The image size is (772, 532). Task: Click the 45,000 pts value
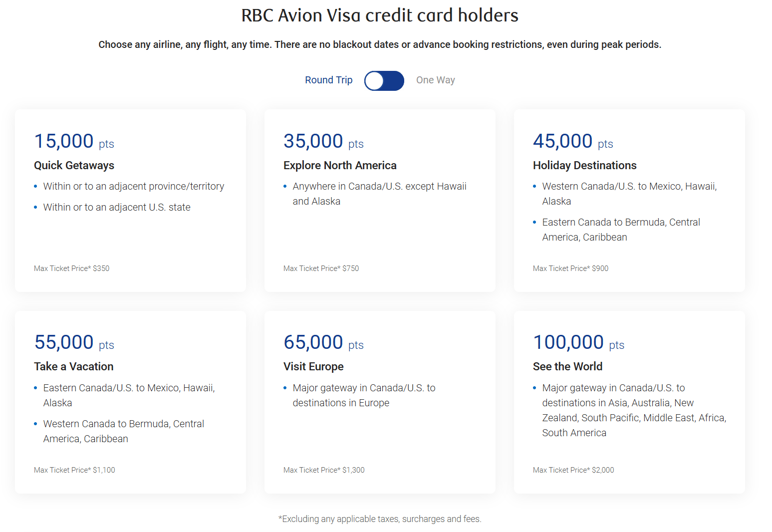coord(573,141)
